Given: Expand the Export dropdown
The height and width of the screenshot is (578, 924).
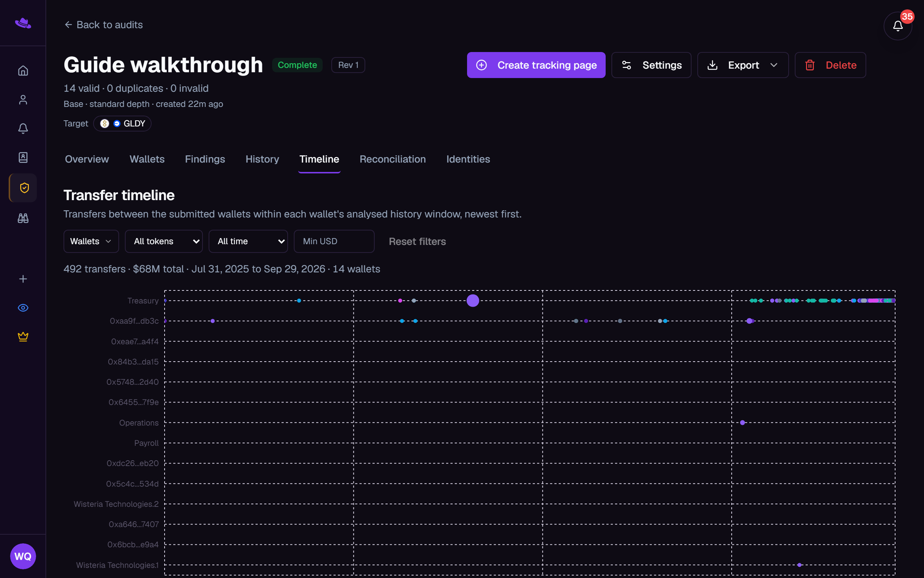Looking at the screenshot, I should 743,65.
